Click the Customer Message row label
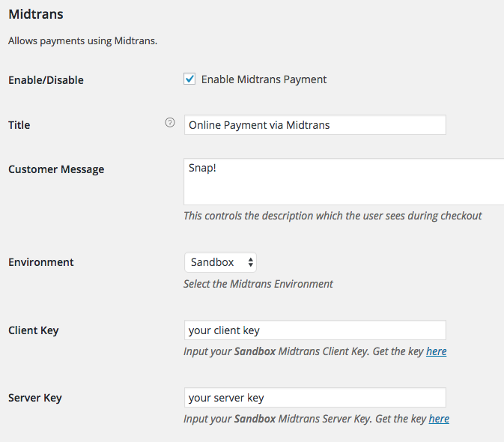Viewport: 504px width, 442px height. point(56,169)
